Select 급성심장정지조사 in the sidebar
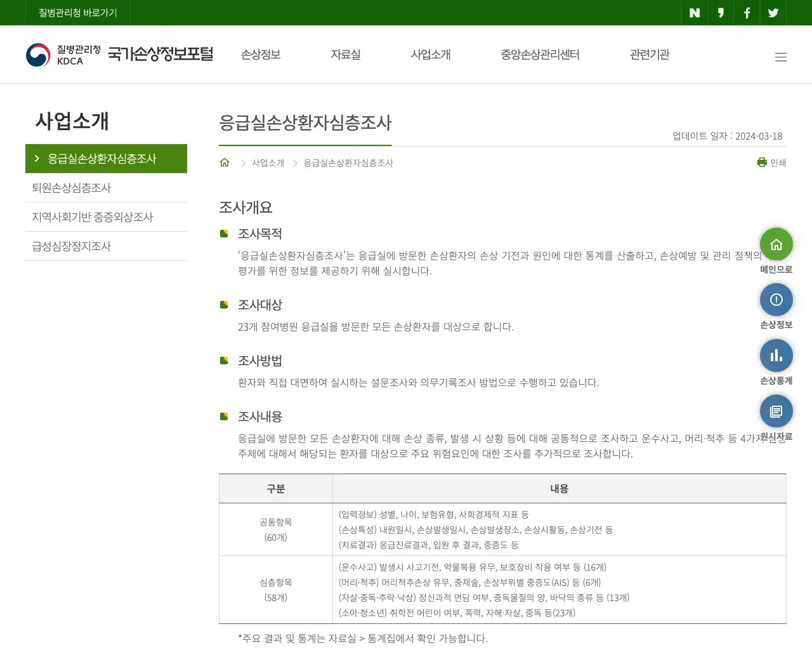The width and height of the screenshot is (812, 650). click(106, 246)
